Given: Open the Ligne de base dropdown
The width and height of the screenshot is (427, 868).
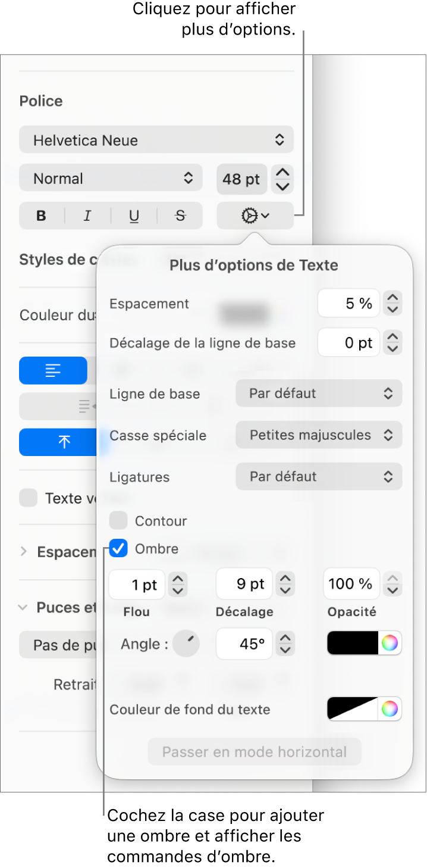Looking at the screenshot, I should coord(319,393).
